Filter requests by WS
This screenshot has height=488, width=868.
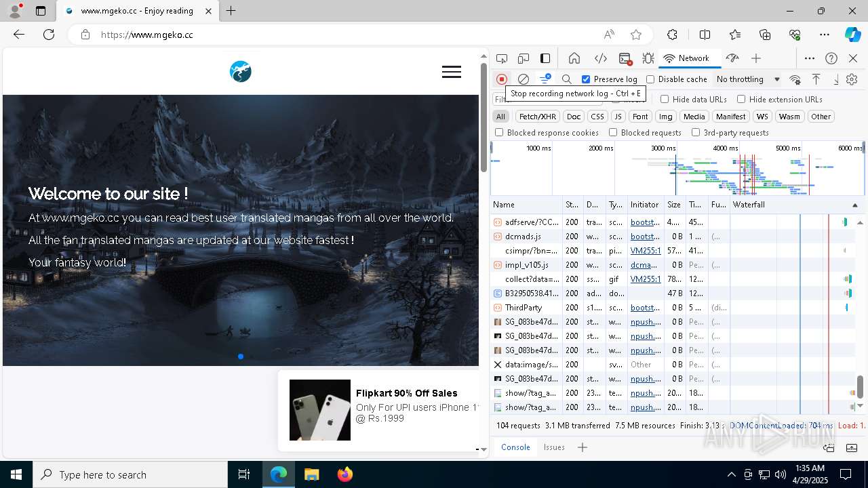(x=762, y=117)
